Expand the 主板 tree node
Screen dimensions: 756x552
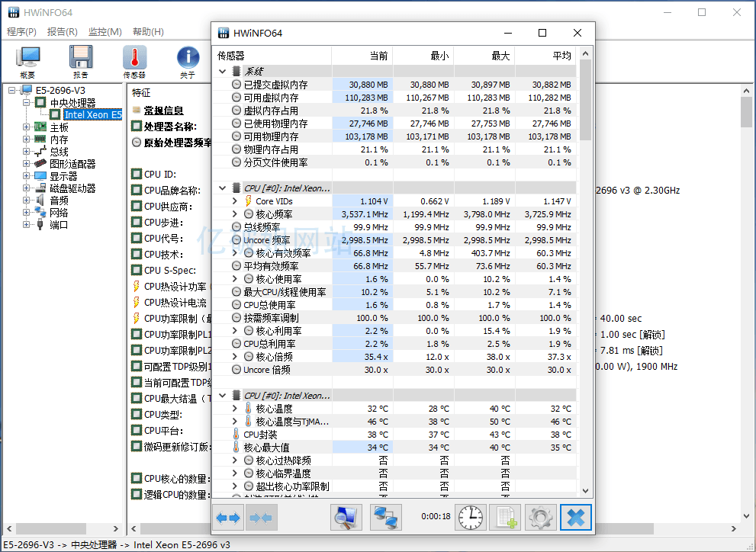[x=27, y=127]
